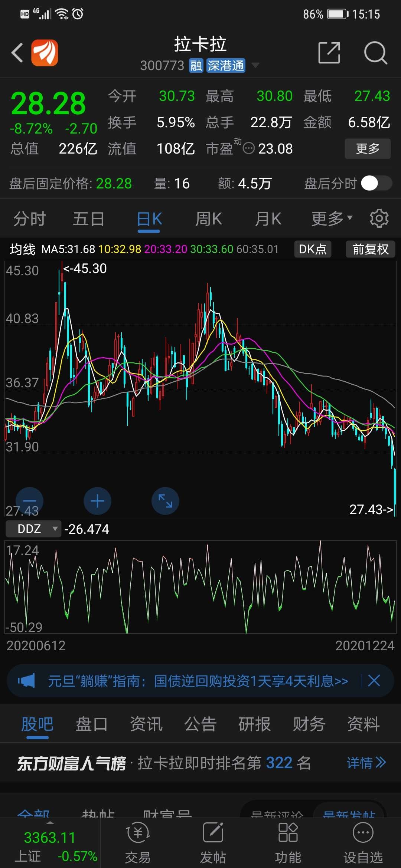Image resolution: width=401 pixels, height=868 pixels.
Task: Tap the 27.43 low marker on chart
Action: coord(371,510)
